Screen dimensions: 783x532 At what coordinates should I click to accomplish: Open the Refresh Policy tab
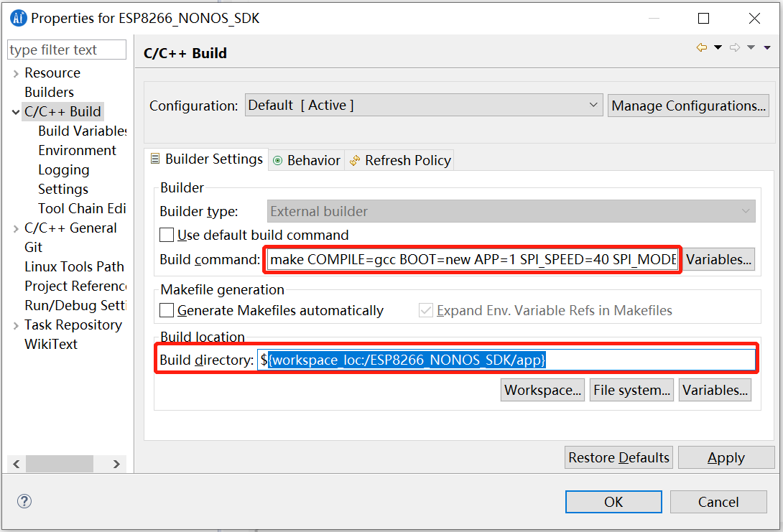[400, 160]
